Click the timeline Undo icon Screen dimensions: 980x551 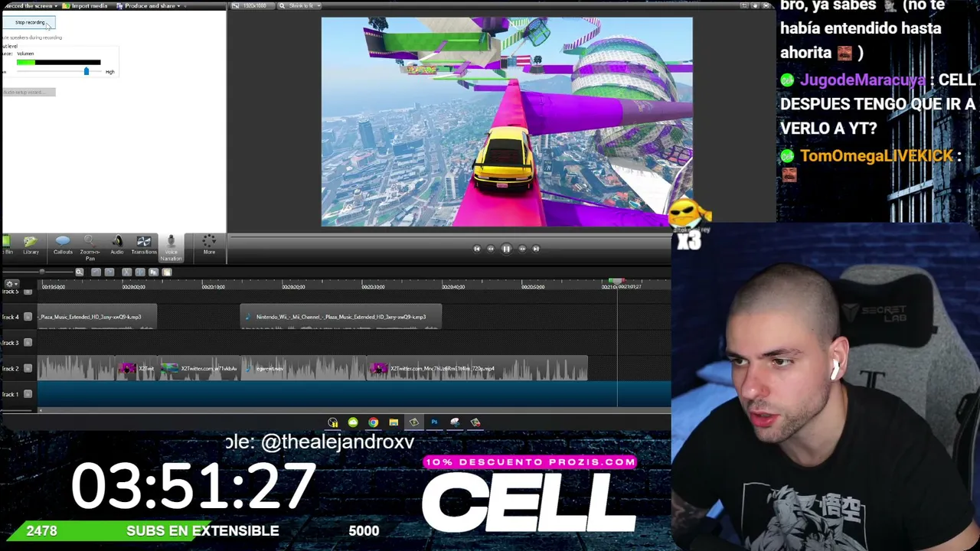pyautogui.click(x=96, y=272)
